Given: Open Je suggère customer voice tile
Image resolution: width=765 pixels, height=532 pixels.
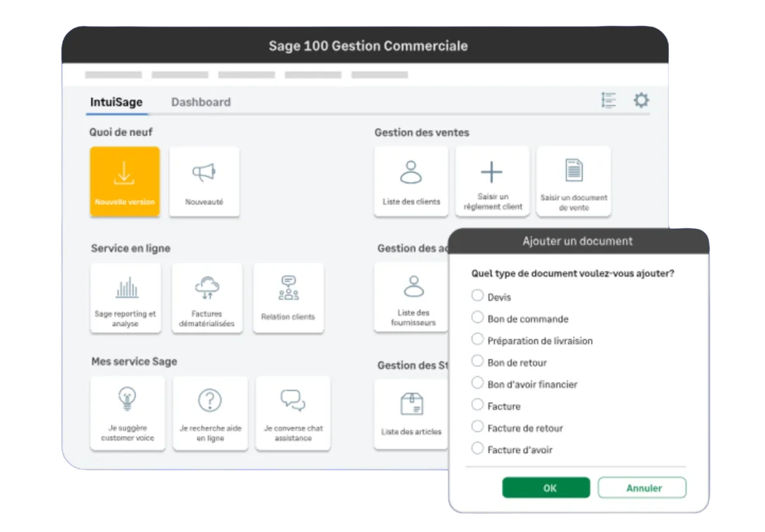Looking at the screenshot, I should pos(127,413).
